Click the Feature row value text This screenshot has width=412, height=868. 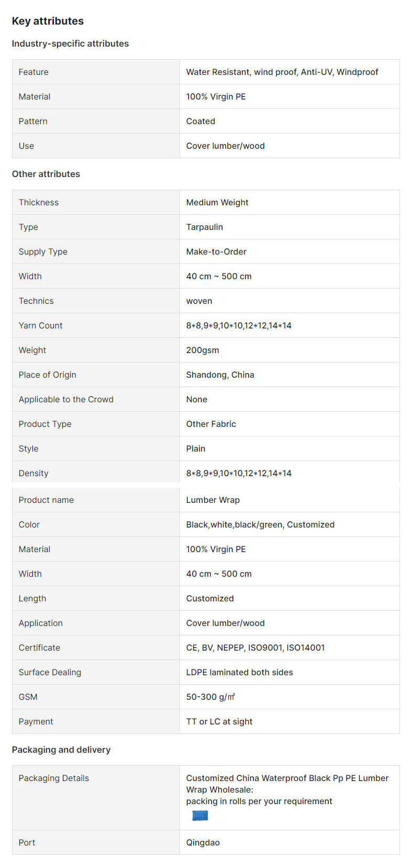[282, 72]
